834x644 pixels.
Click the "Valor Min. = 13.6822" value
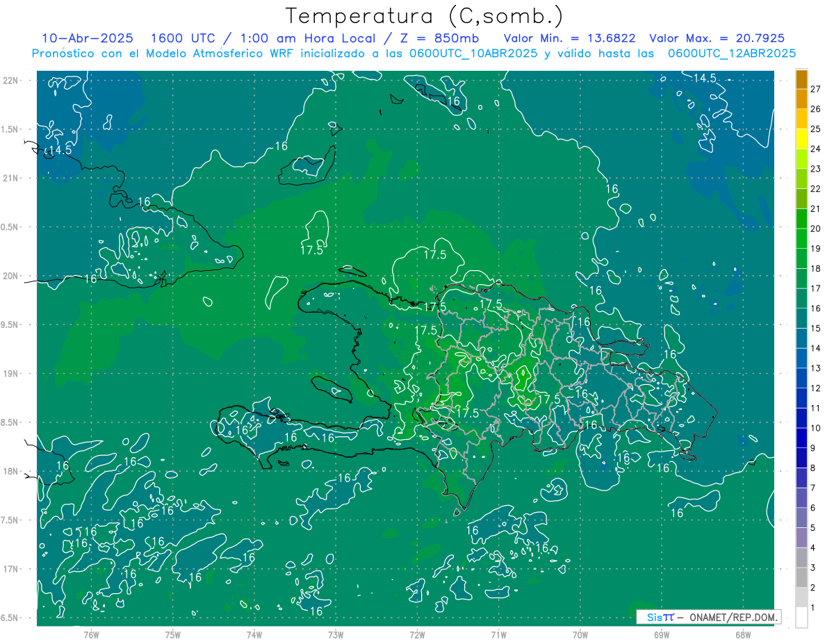click(x=571, y=38)
